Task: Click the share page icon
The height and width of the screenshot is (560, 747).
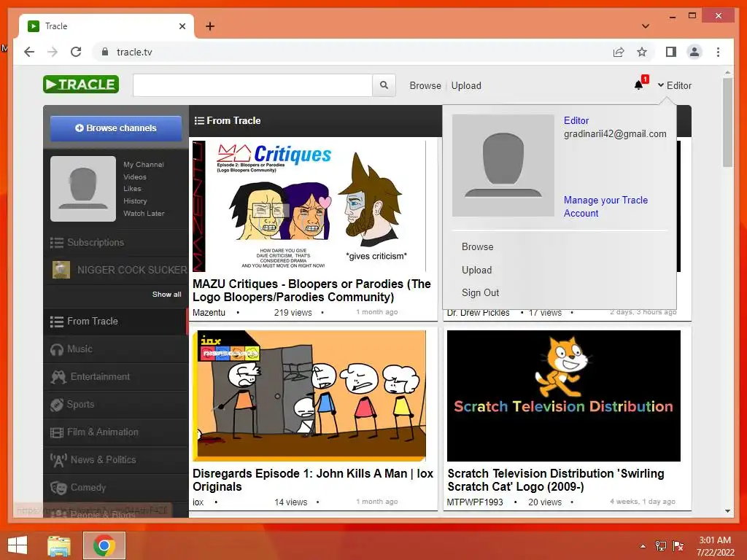Action: pos(619,52)
